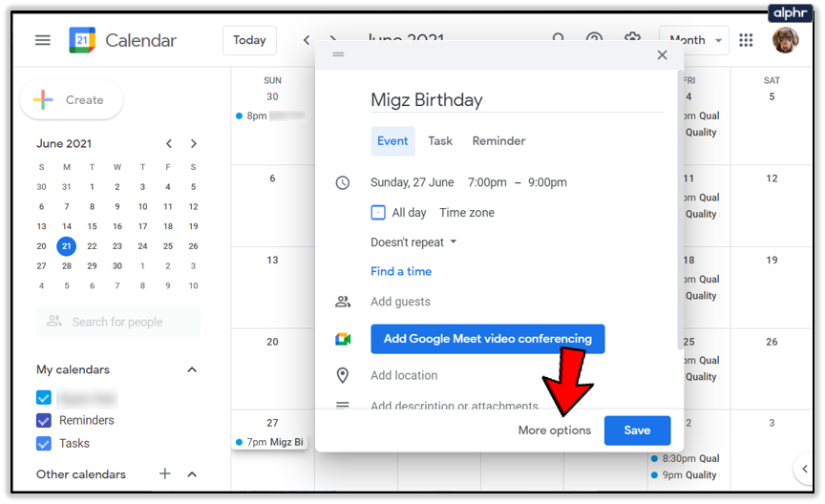Click the Time zone link
825x504 pixels.
coord(467,213)
